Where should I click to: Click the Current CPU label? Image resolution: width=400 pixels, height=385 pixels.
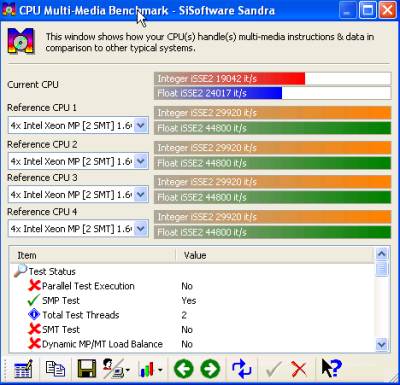(x=33, y=85)
